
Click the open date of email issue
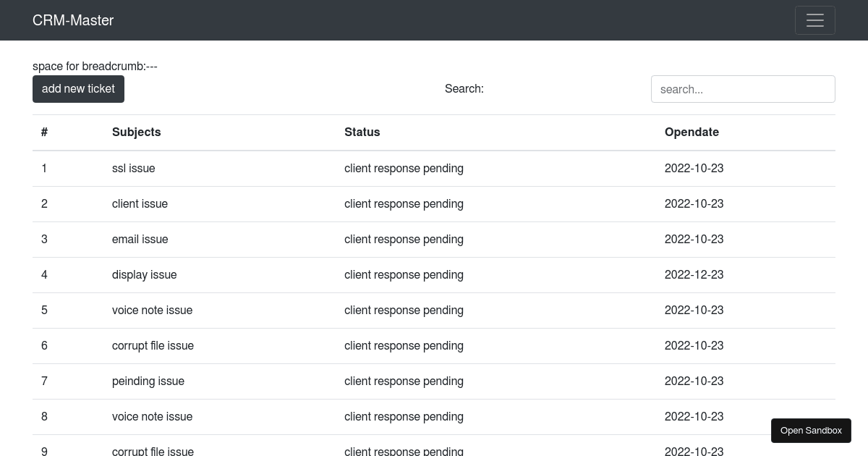coord(694,240)
